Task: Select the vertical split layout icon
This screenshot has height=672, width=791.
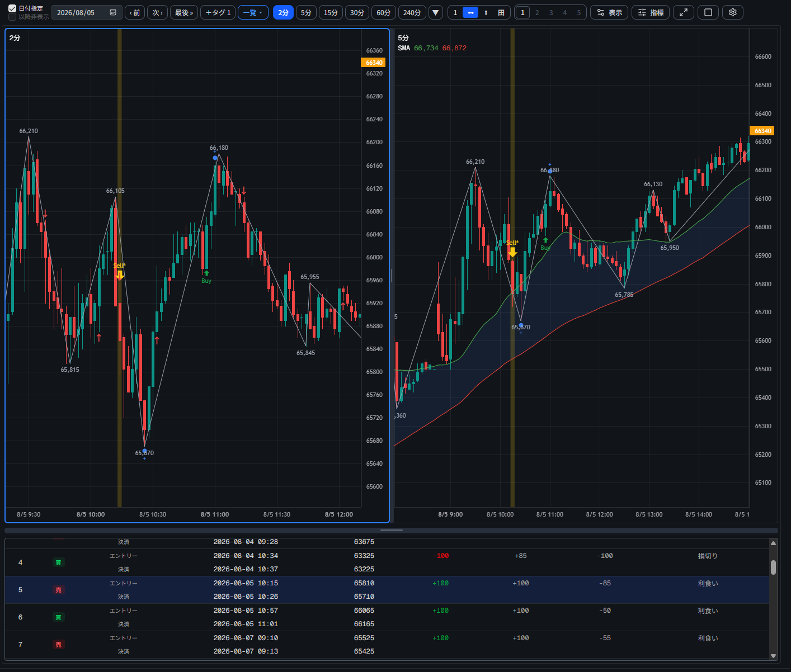Action: click(486, 12)
